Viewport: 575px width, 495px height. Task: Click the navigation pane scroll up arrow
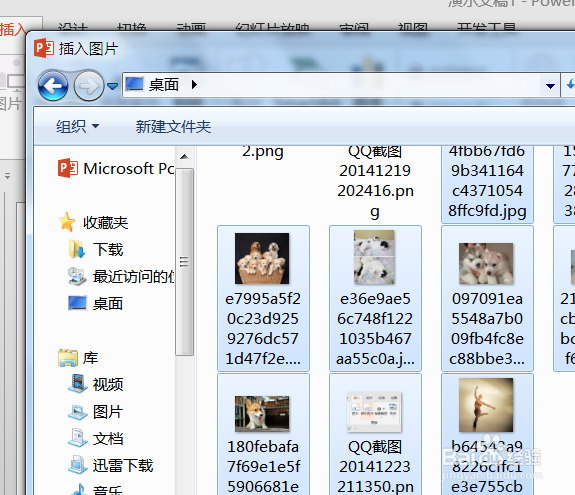[184, 157]
